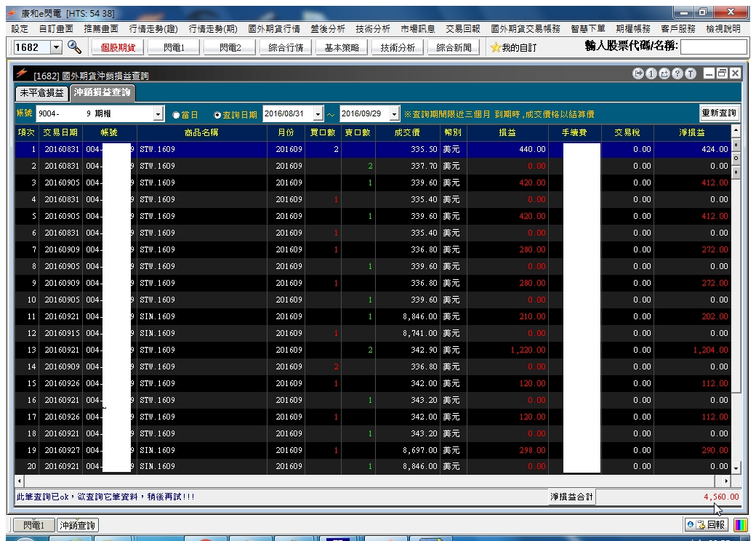Viewport: 756px width, 541px height.
Task: Open the 交易回報 menu
Action: pos(463,29)
